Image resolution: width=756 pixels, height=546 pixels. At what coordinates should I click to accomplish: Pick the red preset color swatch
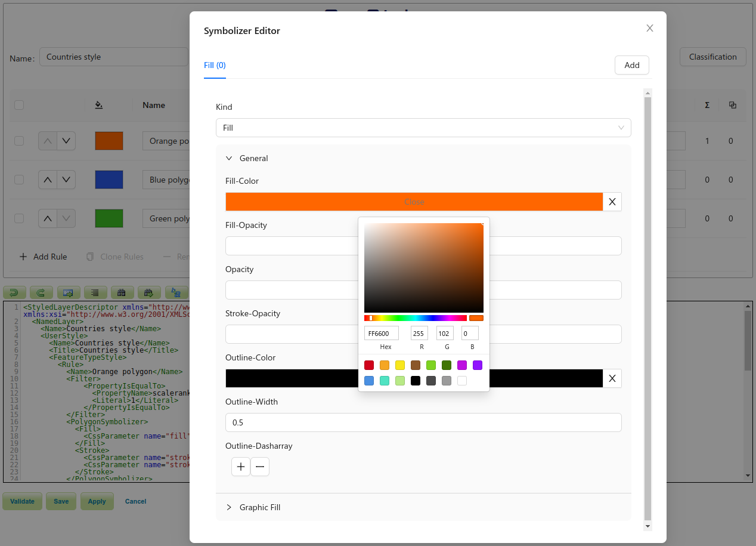point(369,365)
